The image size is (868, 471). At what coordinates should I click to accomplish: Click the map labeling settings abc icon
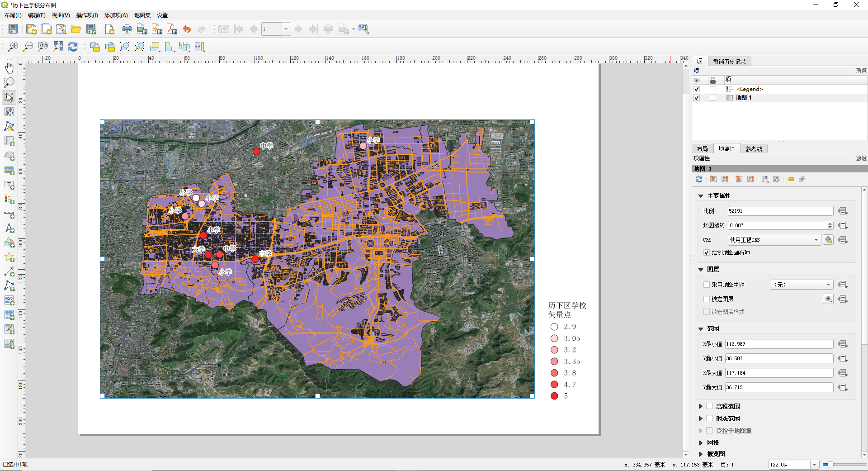[x=791, y=179]
